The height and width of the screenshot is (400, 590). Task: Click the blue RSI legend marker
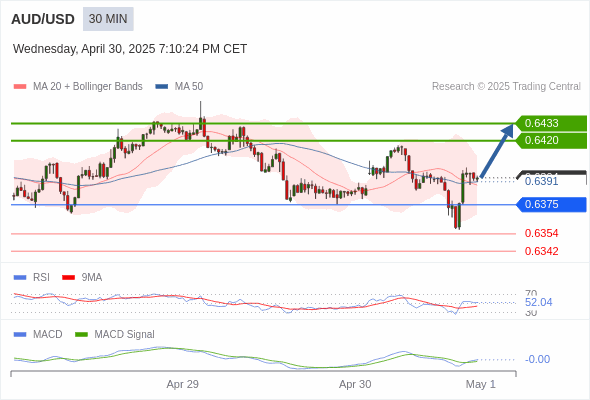(x=20, y=278)
